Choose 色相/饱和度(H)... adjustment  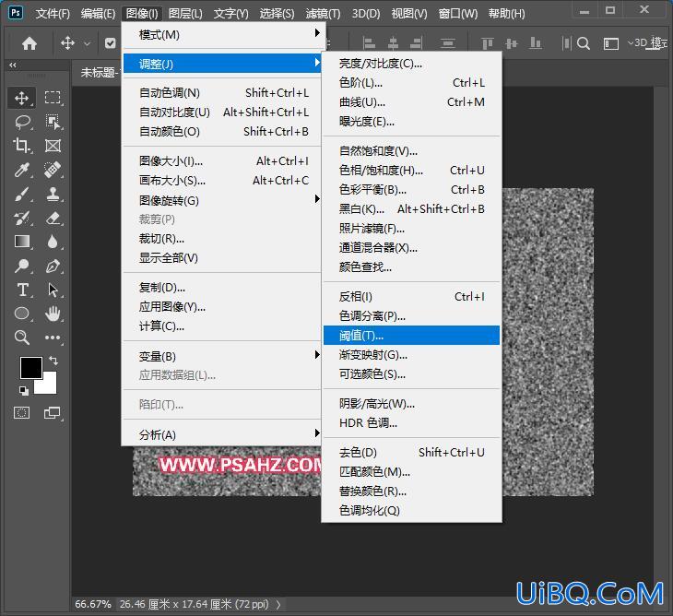click(x=411, y=171)
